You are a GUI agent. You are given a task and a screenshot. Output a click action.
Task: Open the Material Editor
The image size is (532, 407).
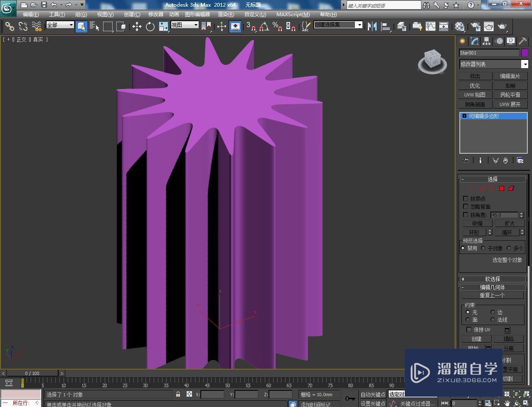coord(459,27)
